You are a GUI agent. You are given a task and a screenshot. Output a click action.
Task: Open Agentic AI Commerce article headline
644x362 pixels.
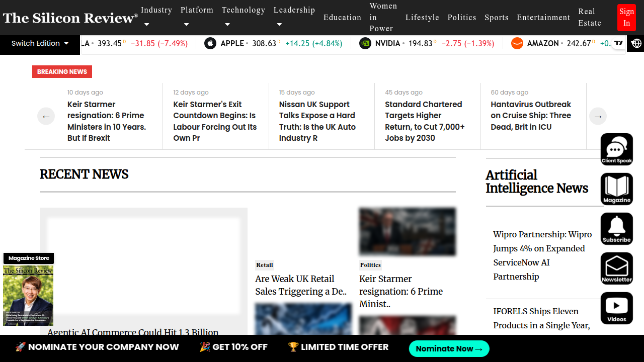[133, 332]
